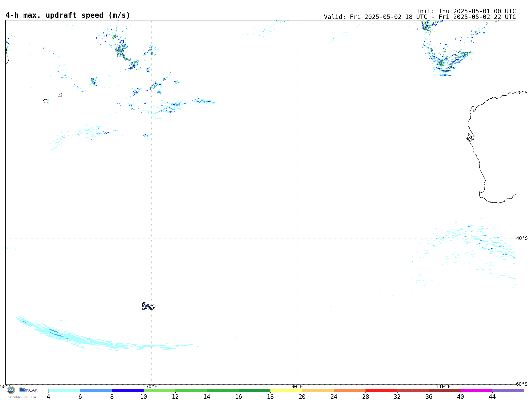The image size is (532, 400).
Task: Pick the light green 10-12 colorbar segment
Action: (x=159, y=391)
